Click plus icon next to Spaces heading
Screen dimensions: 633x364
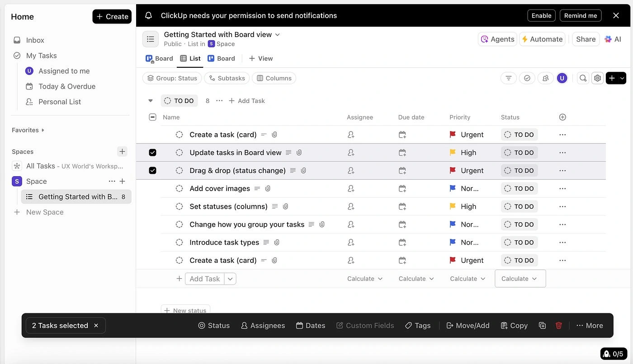pos(122,151)
